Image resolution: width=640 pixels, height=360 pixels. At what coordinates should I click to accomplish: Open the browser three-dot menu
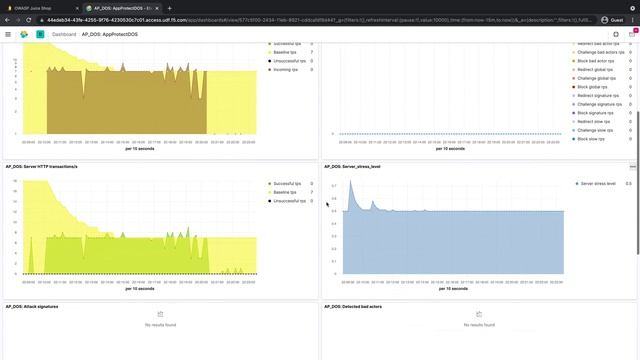[633, 20]
